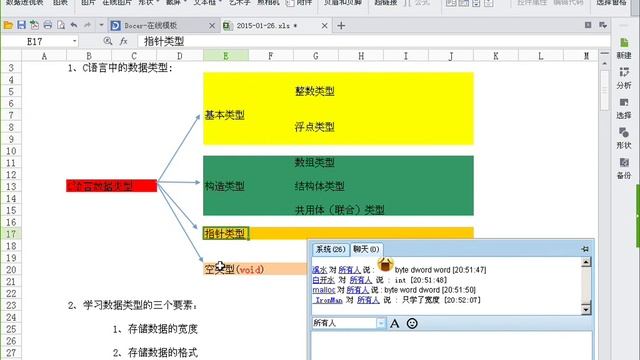Select the 存储数据的格式 cell
Screen dimensions: 640x360
(162, 353)
